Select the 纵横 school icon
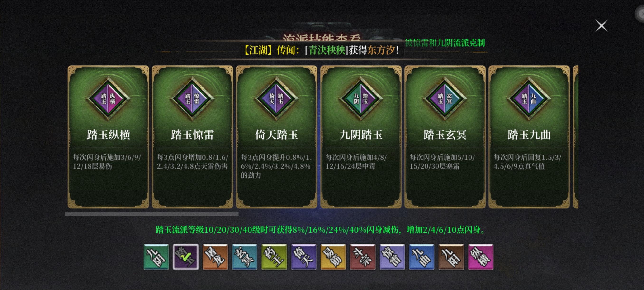Viewport: 644px width, 290px height. click(x=481, y=257)
